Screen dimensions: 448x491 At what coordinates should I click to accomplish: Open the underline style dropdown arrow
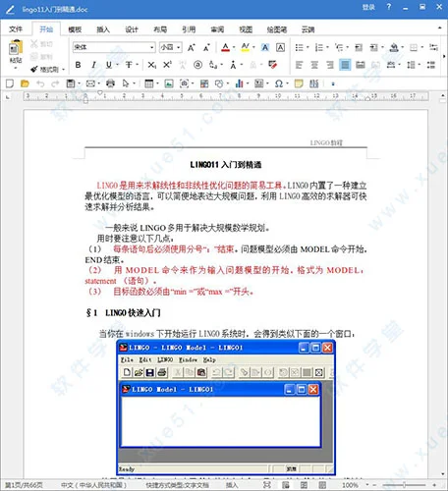pos(117,65)
